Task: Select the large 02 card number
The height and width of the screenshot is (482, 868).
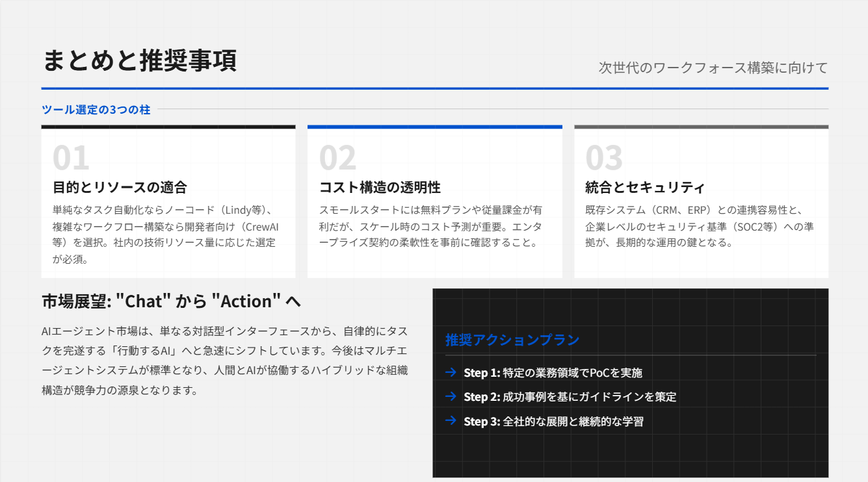Action: [x=337, y=158]
